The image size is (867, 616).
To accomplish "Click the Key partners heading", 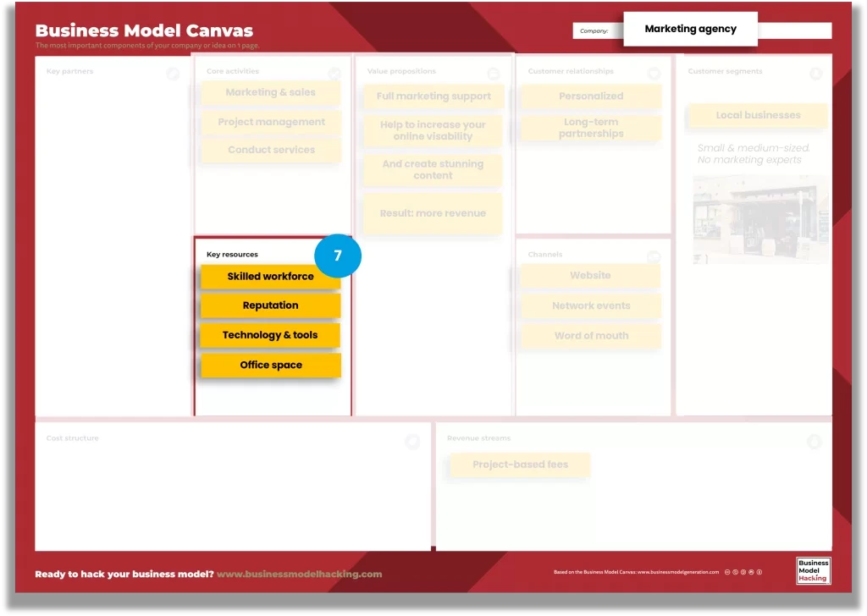I will tap(69, 71).
